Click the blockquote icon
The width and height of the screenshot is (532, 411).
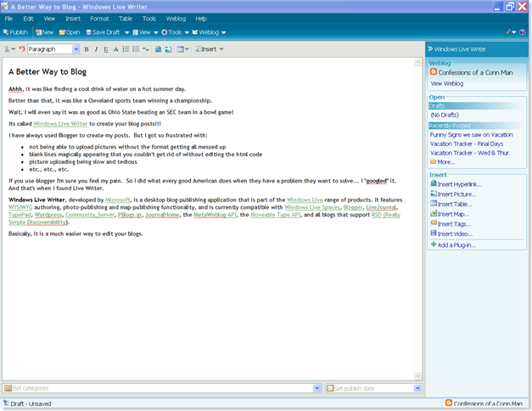point(146,49)
